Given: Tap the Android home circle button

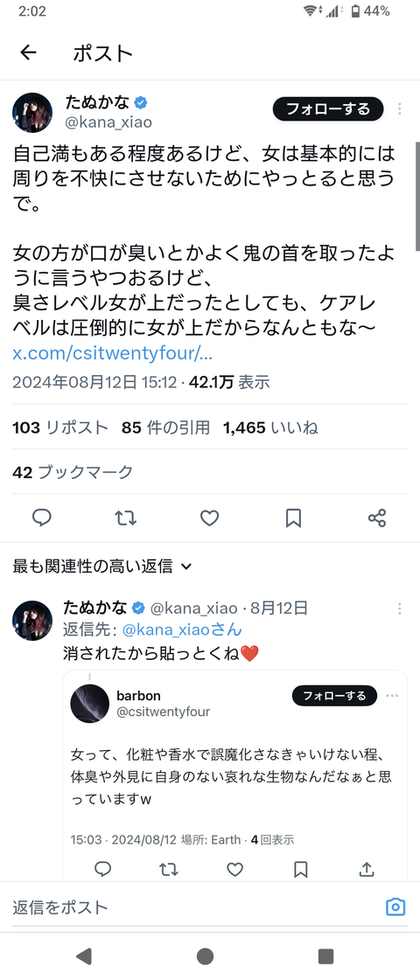Looking at the screenshot, I should (205, 956).
